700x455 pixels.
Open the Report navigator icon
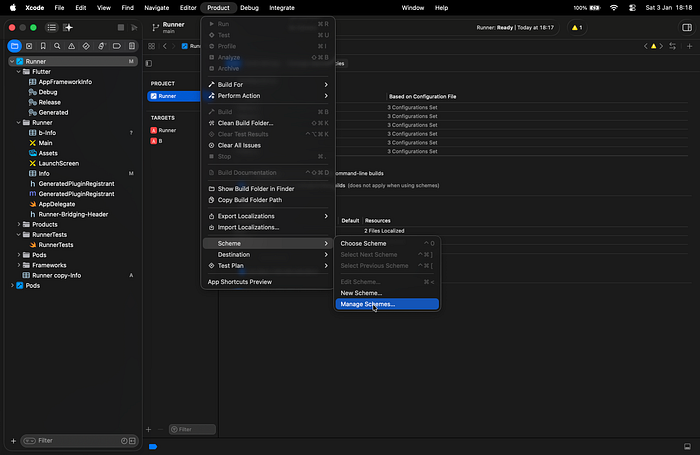132,46
